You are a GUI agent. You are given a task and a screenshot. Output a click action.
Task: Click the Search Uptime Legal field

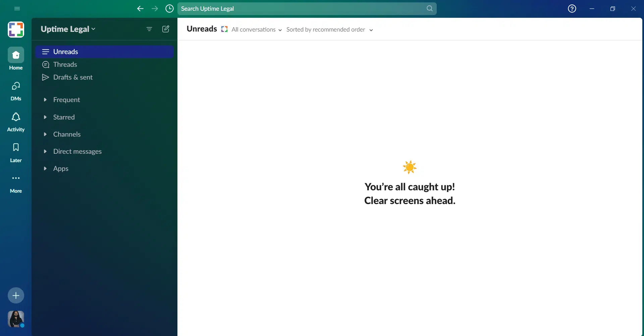[x=307, y=8]
